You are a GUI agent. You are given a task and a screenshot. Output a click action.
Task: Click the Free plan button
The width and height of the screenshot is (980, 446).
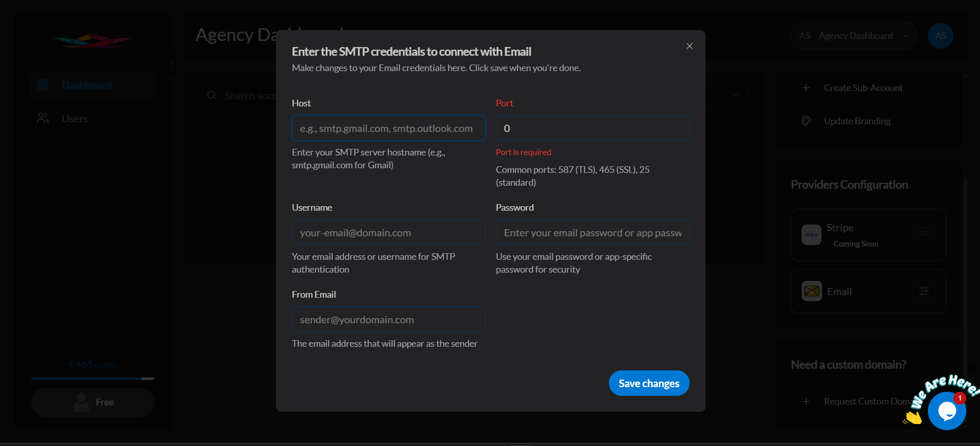tap(93, 403)
